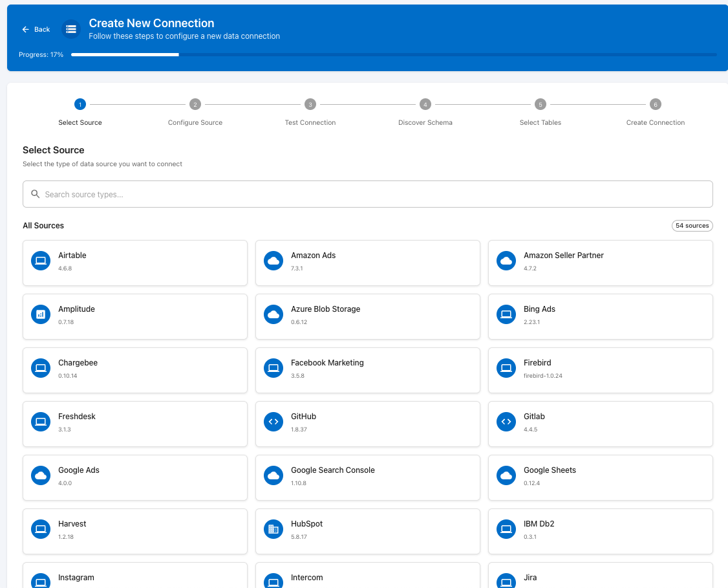This screenshot has height=588, width=728.
Task: Click the Google Ads cloud icon
Action: coord(41,475)
